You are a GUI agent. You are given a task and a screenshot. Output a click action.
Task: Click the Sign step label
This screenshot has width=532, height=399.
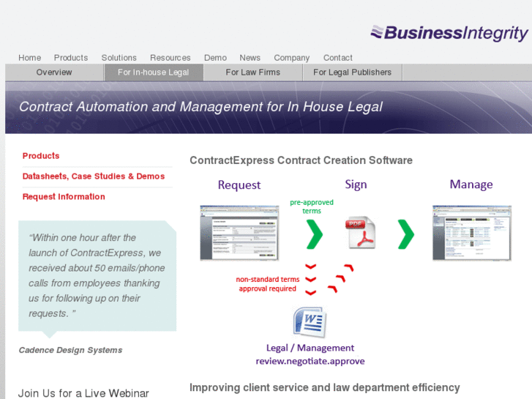click(356, 184)
